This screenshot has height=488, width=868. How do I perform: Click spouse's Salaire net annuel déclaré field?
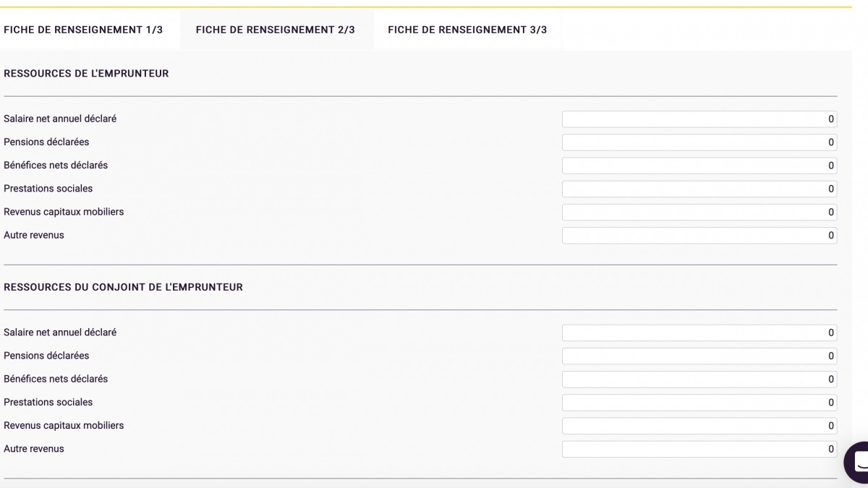(x=699, y=333)
